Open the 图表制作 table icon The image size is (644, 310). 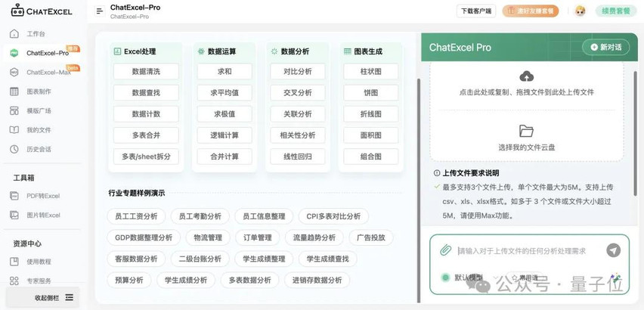(x=14, y=91)
